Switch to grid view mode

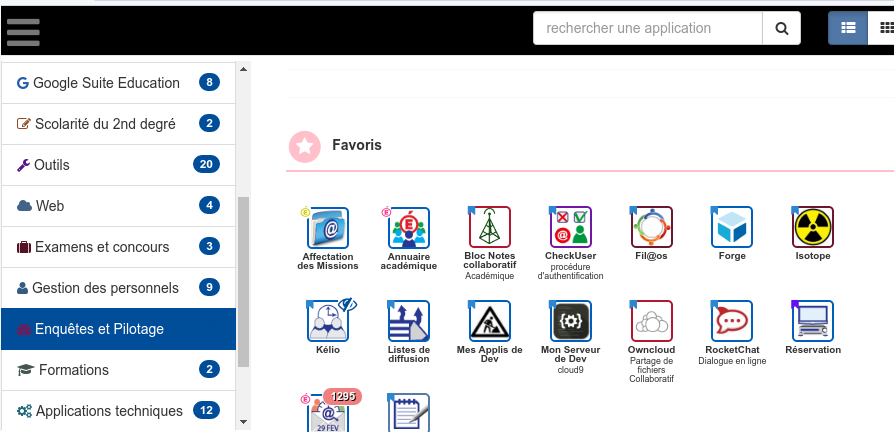click(x=883, y=28)
